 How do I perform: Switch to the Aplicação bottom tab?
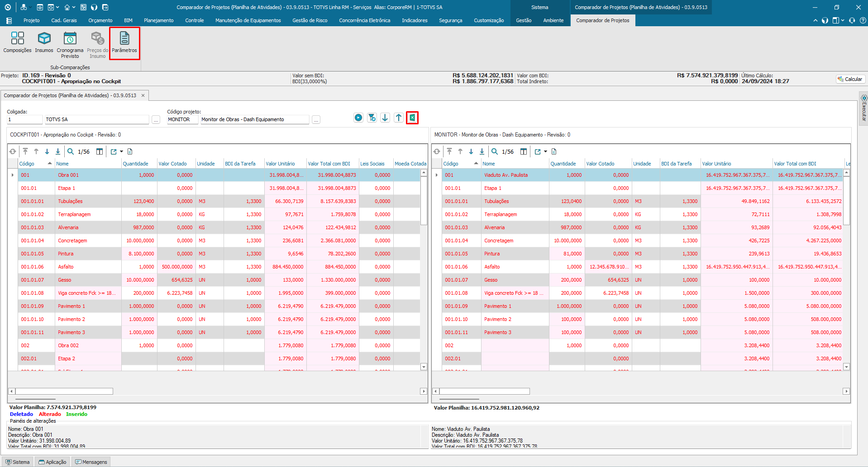point(53,462)
